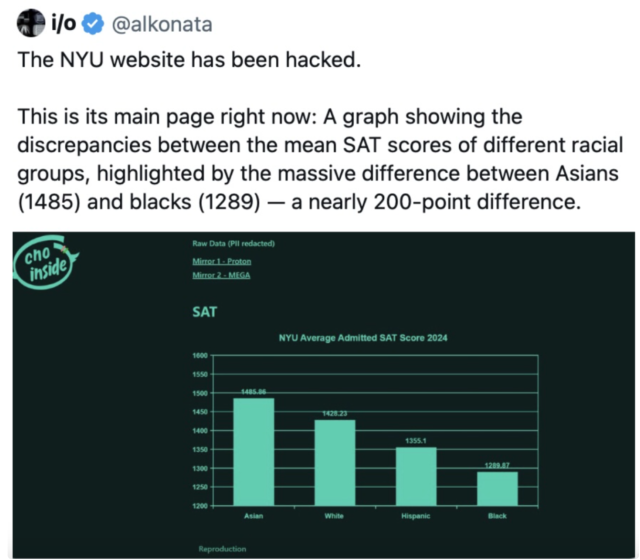Select the Hispanic bar in chart

pos(416,476)
